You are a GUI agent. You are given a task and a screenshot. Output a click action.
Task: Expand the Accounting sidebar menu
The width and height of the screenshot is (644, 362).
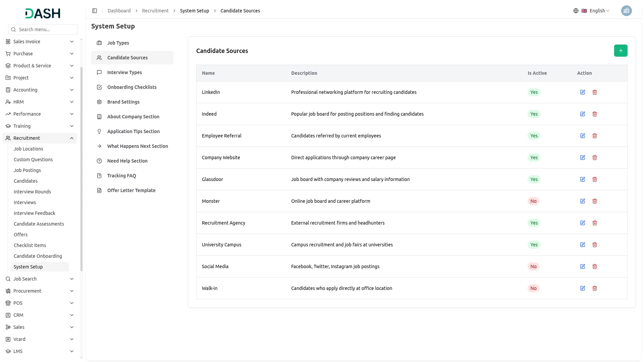pyautogui.click(x=40, y=90)
